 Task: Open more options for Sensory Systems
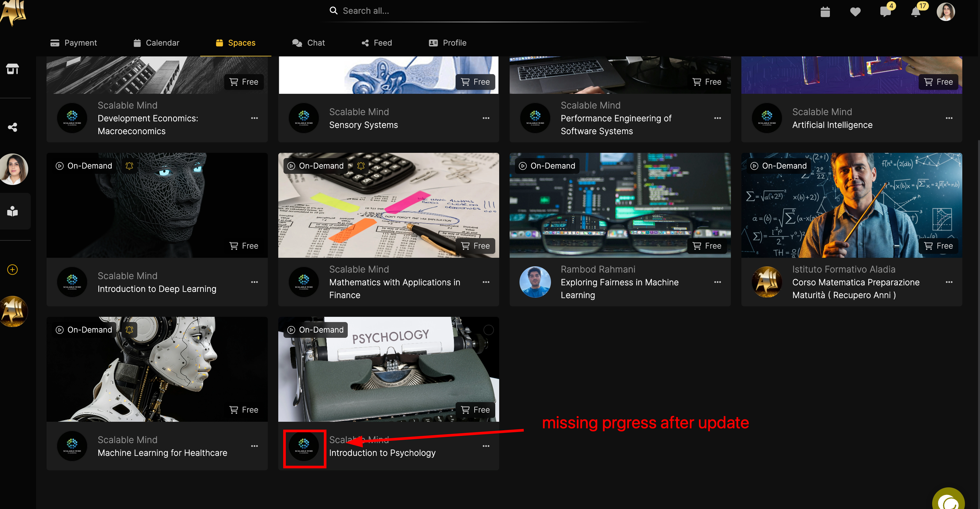[x=486, y=118]
